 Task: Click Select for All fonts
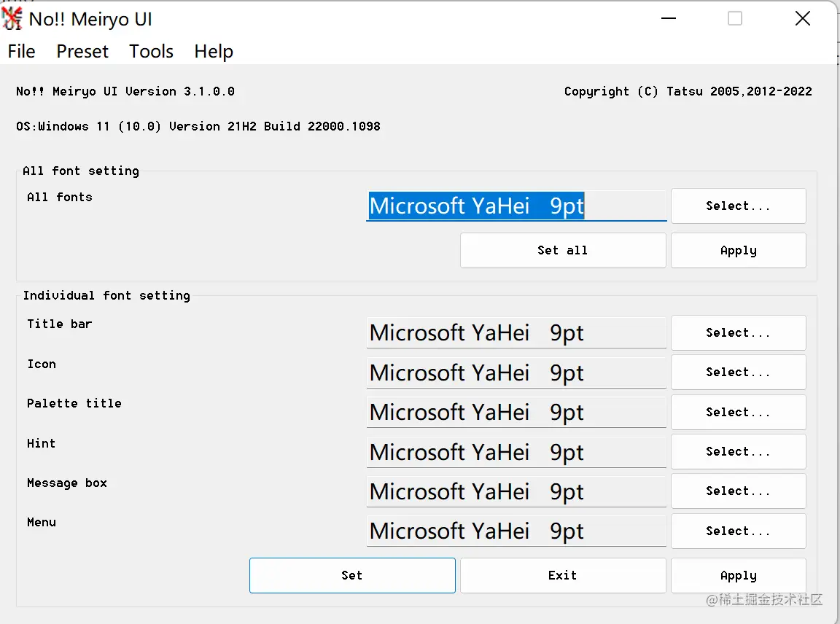point(738,206)
